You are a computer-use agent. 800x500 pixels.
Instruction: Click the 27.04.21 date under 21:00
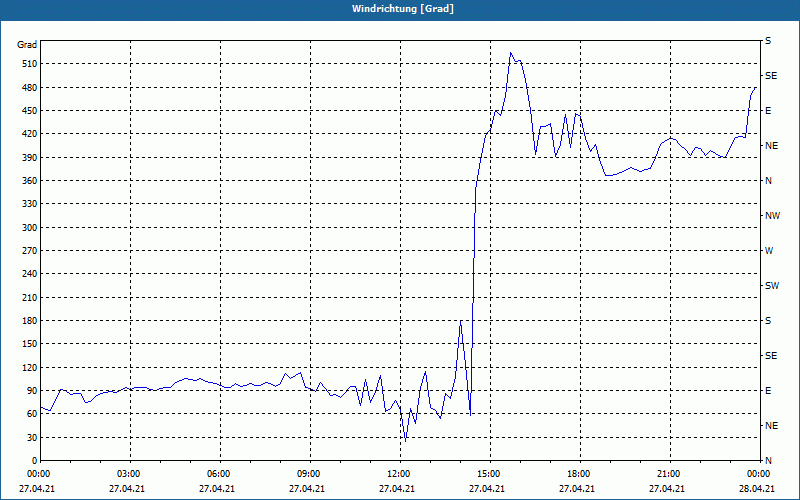point(666,489)
